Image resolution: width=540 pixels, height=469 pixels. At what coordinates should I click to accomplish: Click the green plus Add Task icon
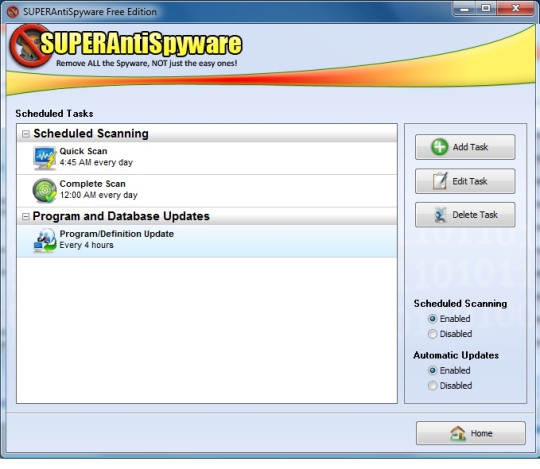[439, 147]
